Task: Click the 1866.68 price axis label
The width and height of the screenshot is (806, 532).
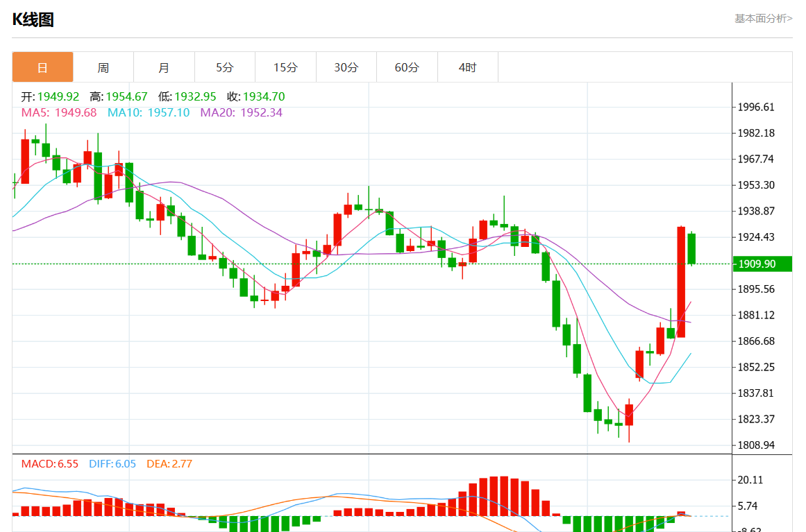Action: point(755,341)
